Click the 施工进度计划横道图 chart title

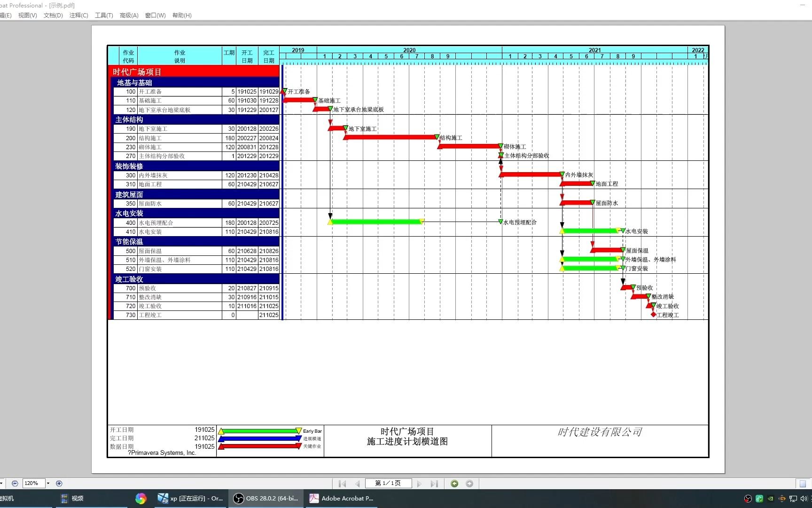click(407, 442)
